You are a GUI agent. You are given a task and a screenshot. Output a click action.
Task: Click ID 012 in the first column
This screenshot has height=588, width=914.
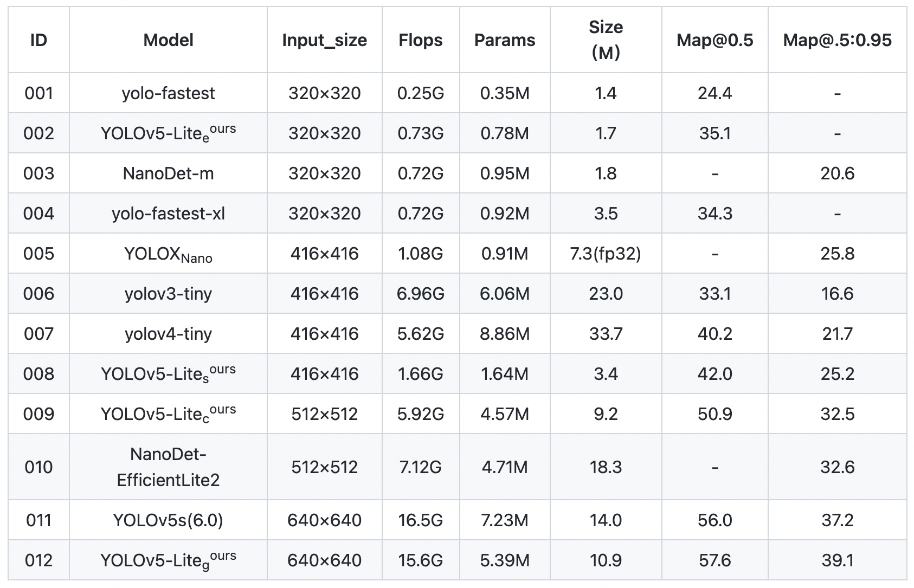click(38, 560)
